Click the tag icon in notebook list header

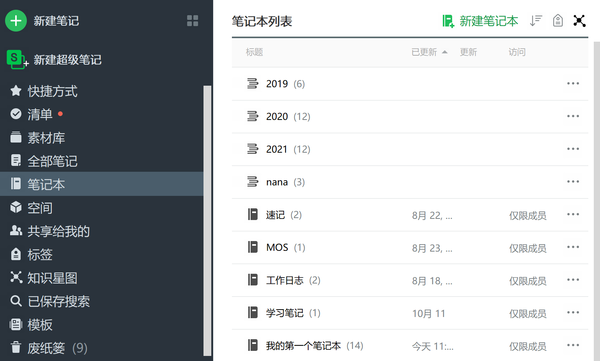pyautogui.click(x=558, y=21)
